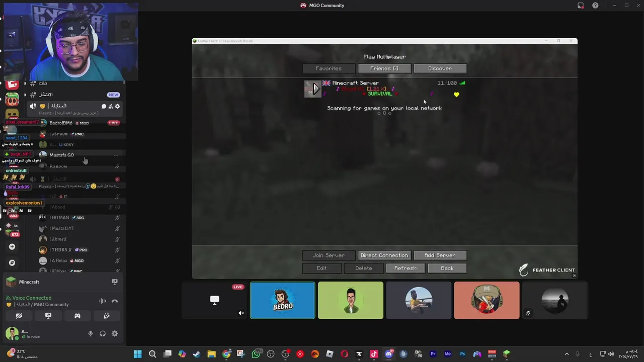Click the yellow heart favorite icon
Image resolution: width=644 pixels, height=362 pixels.
click(x=456, y=95)
